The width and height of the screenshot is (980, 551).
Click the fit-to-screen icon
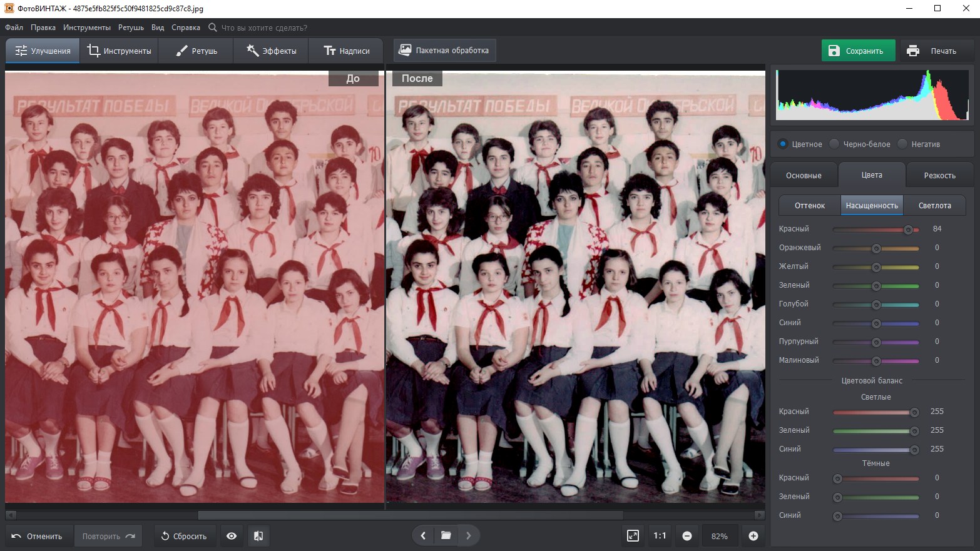(x=633, y=536)
